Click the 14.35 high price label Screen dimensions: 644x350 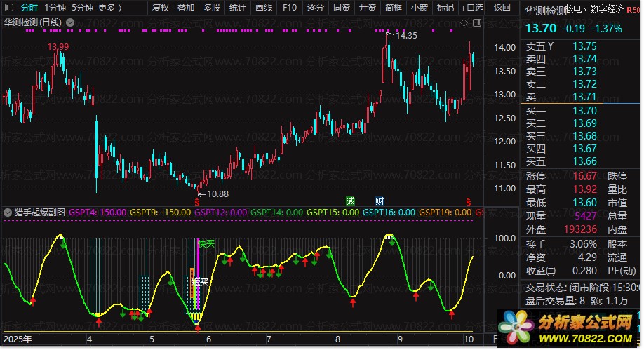pos(406,36)
